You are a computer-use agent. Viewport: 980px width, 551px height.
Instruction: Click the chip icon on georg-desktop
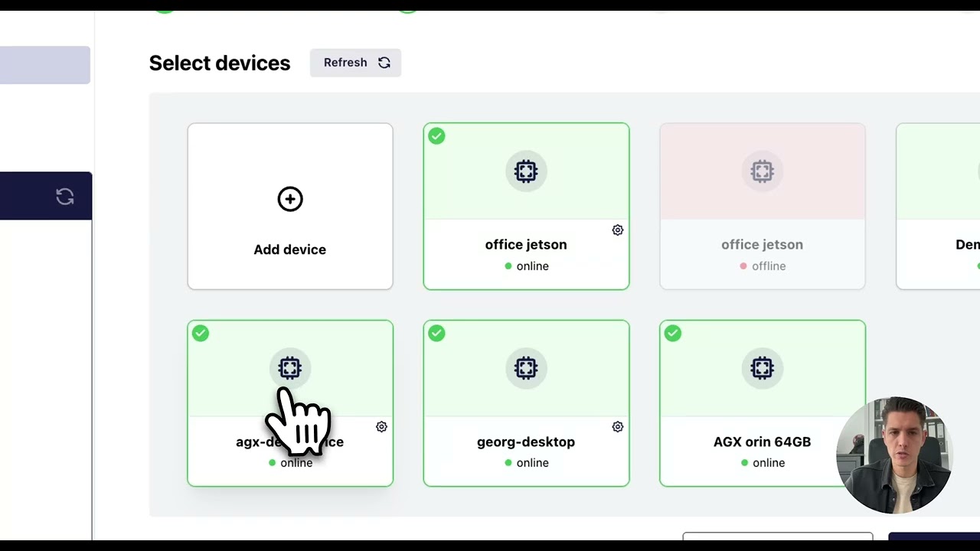tap(526, 368)
